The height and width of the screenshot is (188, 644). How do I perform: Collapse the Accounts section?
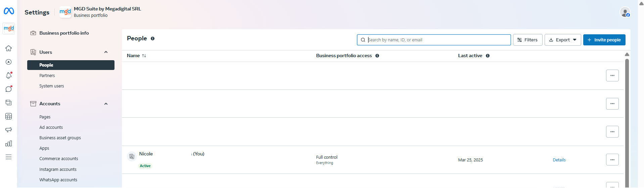click(x=106, y=104)
